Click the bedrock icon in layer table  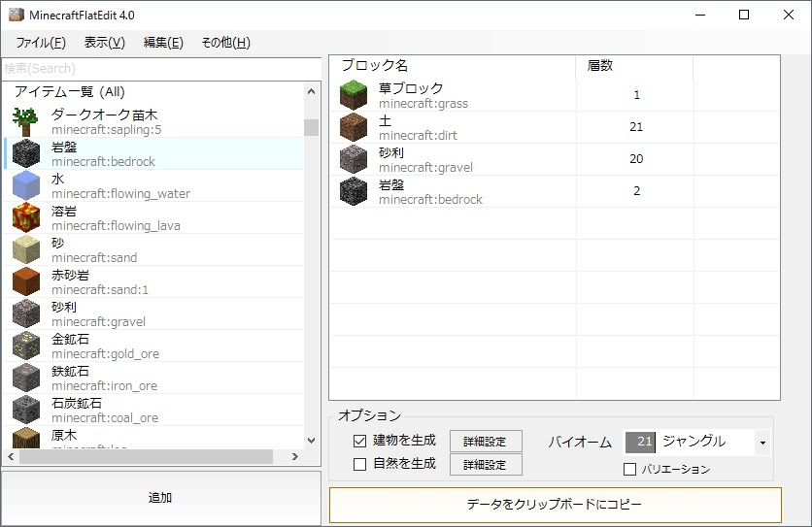point(354,191)
